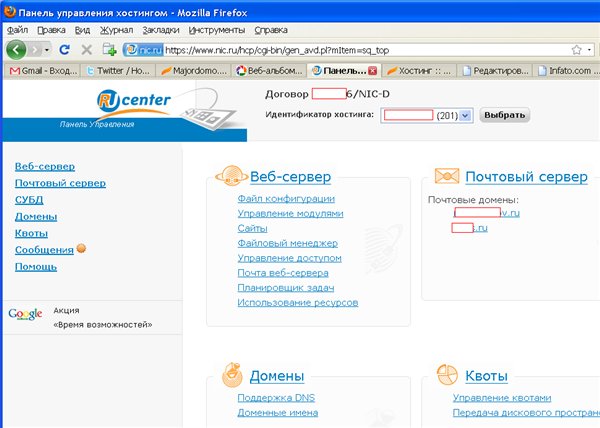Open Управление модулями link

tap(290, 214)
